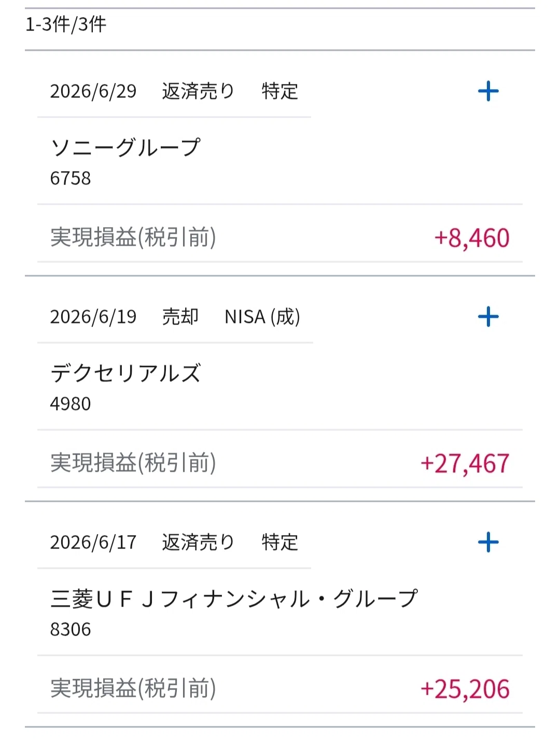Tap the 2026/6/19 trade date
This screenshot has height=742, width=560.
click(x=93, y=317)
